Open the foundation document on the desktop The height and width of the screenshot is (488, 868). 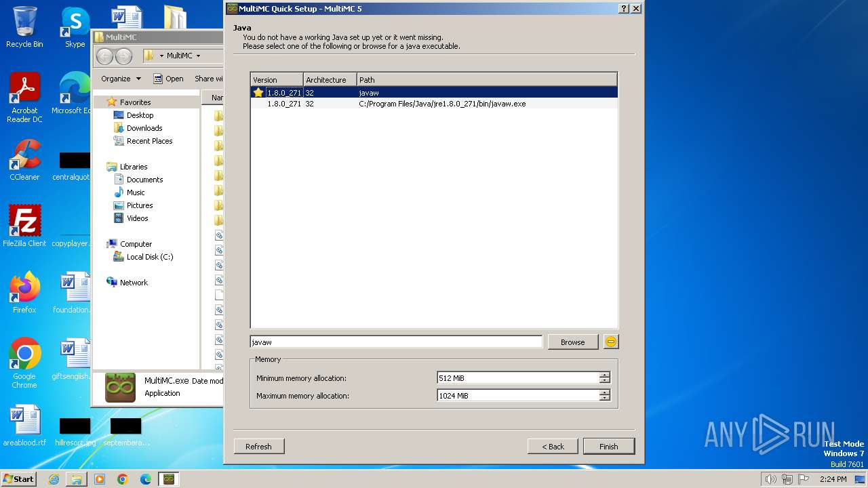(x=72, y=292)
